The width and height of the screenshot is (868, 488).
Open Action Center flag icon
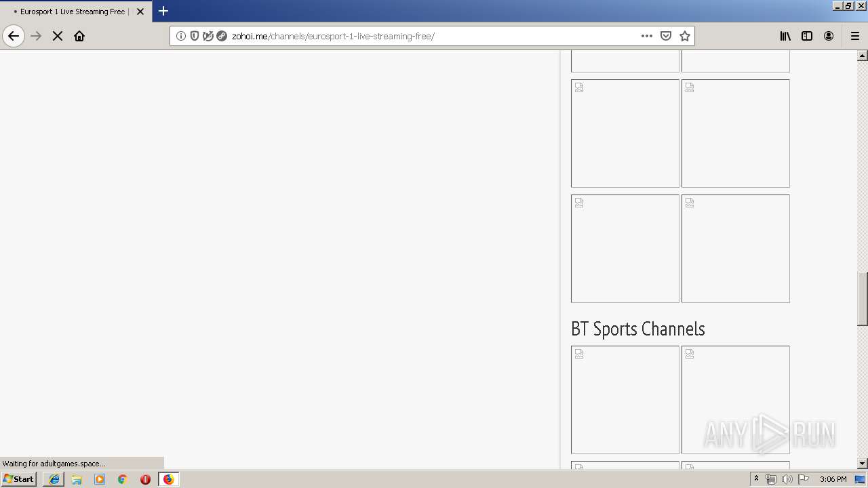[x=804, y=479]
